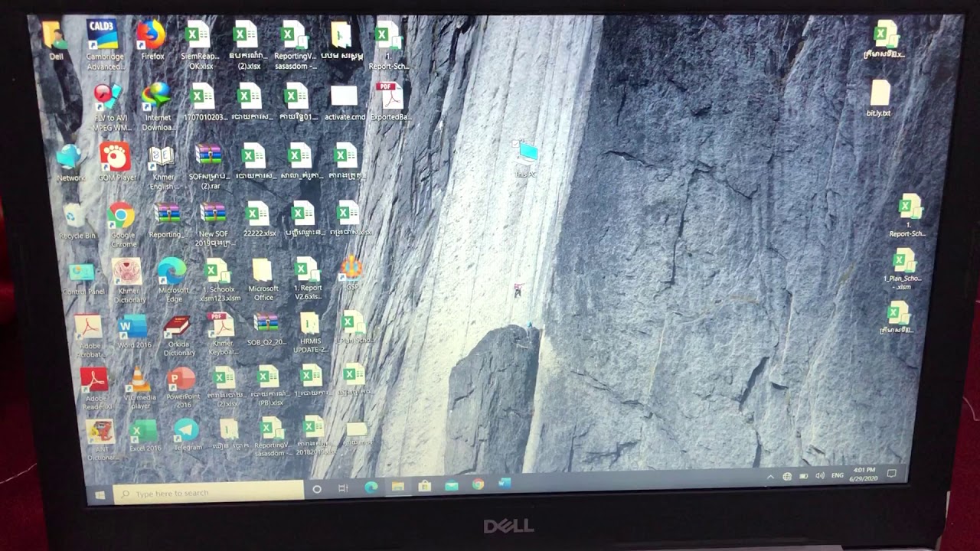The image size is (980, 551).
Task: Open the 22222.xlsx spreadsheet
Action: tap(258, 218)
